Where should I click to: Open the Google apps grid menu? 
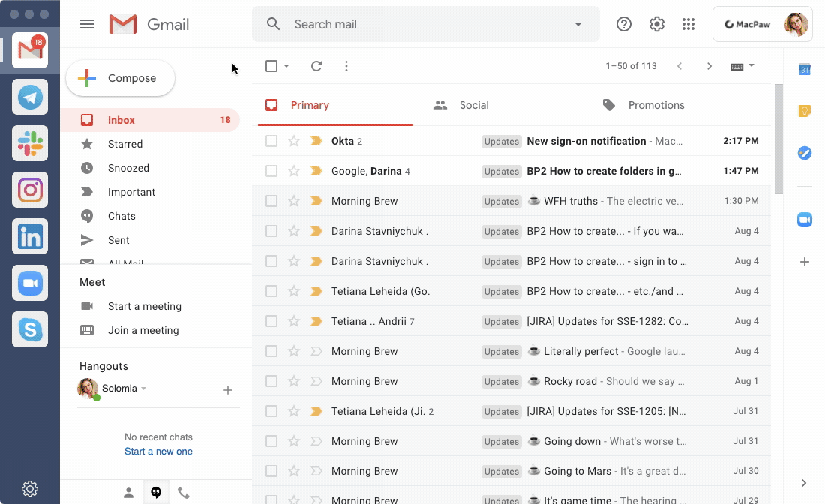(688, 23)
